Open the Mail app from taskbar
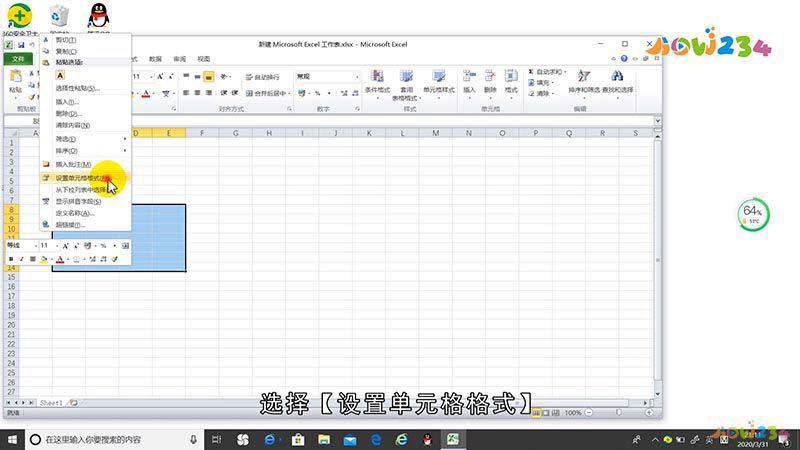The height and width of the screenshot is (450, 800). tap(350, 439)
